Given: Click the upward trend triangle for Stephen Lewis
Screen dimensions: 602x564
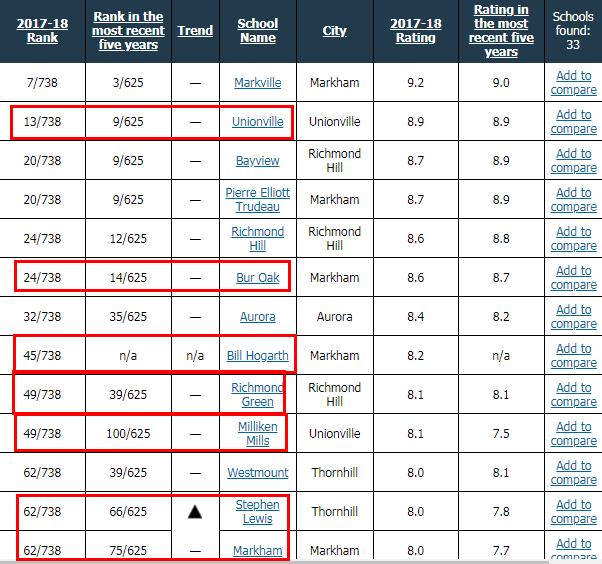Looking at the screenshot, I should (x=195, y=512).
